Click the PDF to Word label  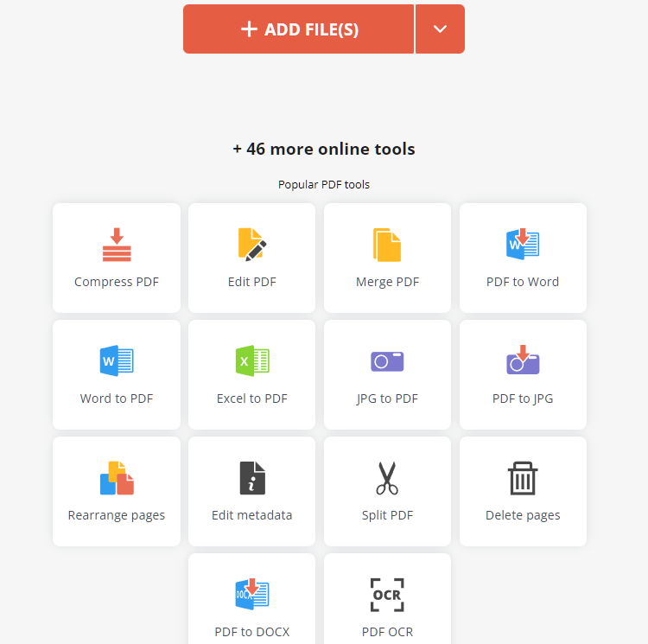click(x=523, y=282)
